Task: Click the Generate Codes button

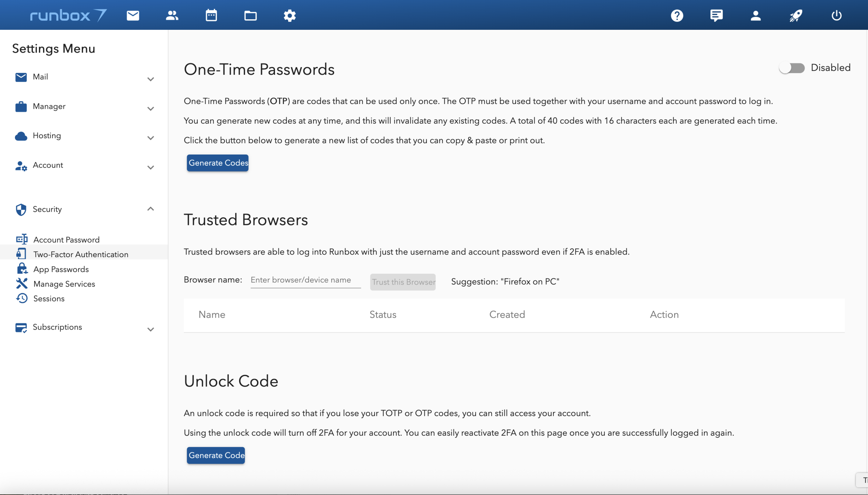Action: pyautogui.click(x=218, y=163)
